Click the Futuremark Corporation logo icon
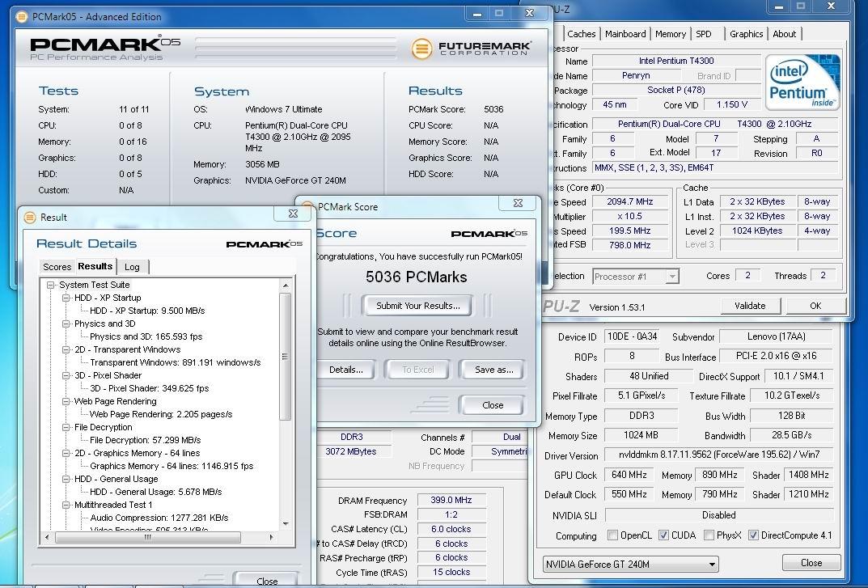The height and width of the screenshot is (588, 868). (421, 49)
